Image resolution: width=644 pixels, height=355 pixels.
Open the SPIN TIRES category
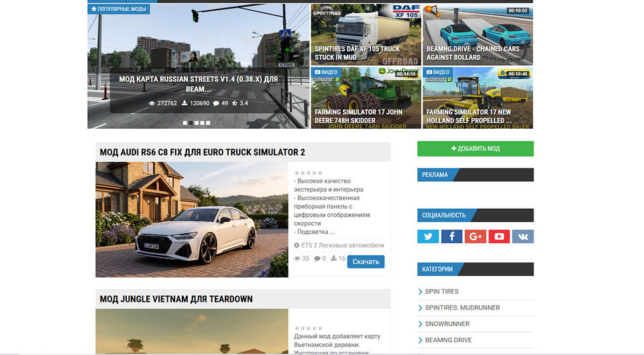click(x=442, y=291)
